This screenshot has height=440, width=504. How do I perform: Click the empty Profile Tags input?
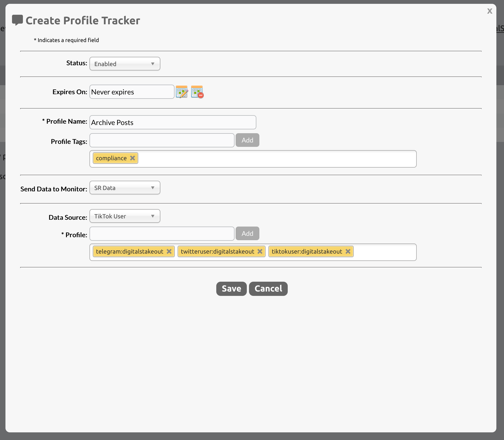pyautogui.click(x=162, y=140)
